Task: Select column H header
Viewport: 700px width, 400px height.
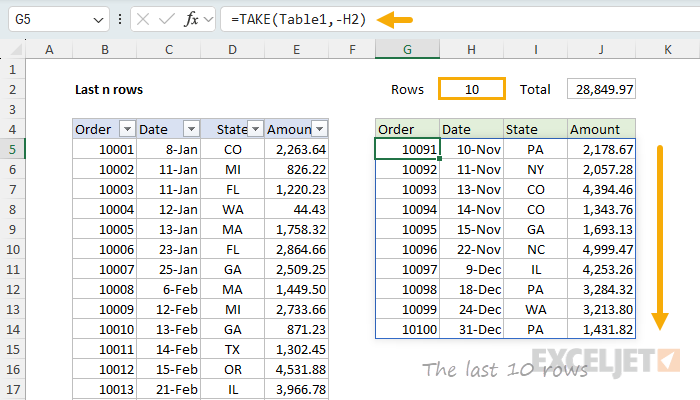Action: pos(471,50)
